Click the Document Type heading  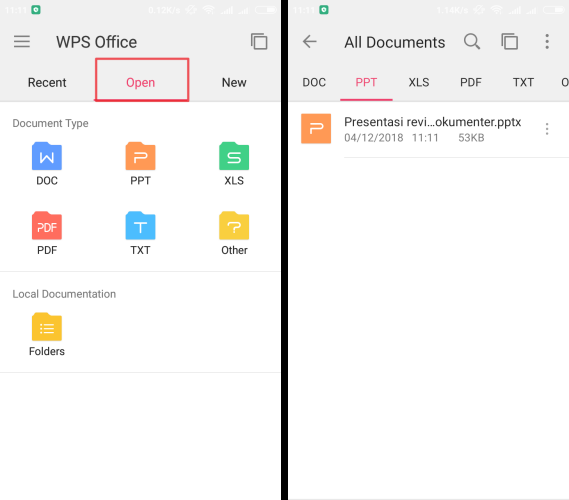point(50,123)
